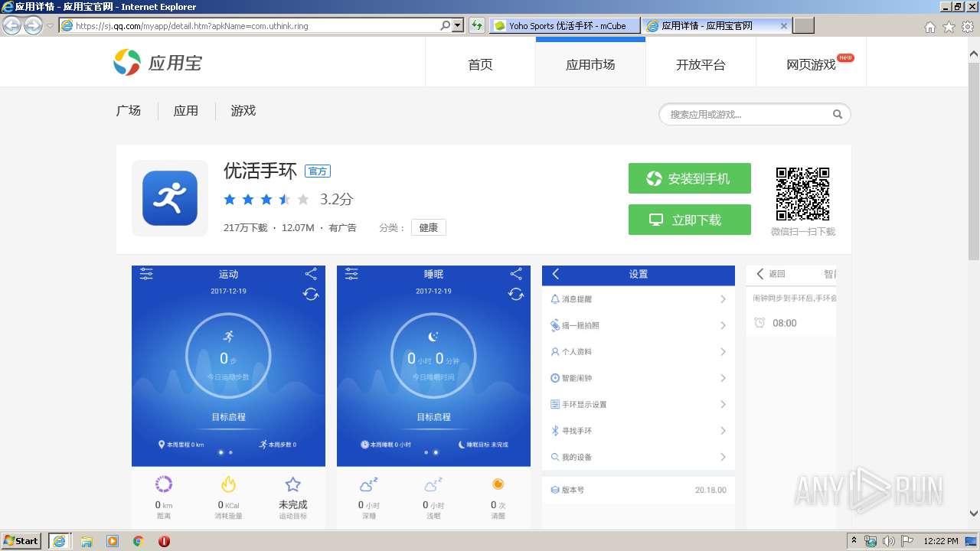Click the page favicon in the address bar
Image resolution: width=980 pixels, height=551 pixels.
pos(67,25)
